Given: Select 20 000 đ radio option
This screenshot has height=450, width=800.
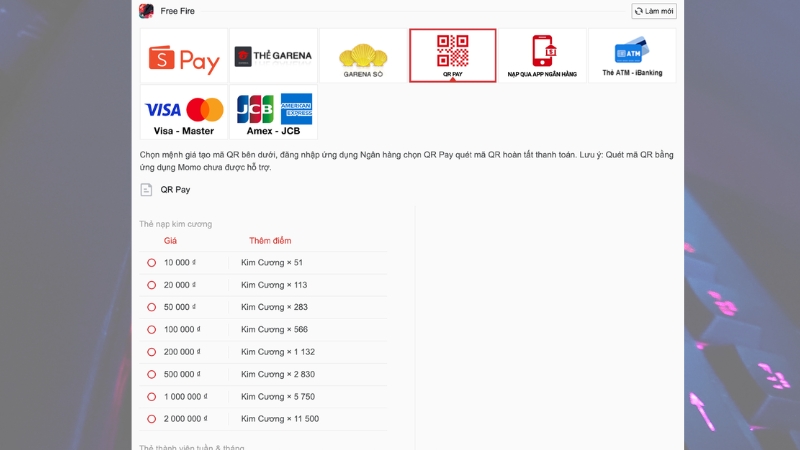Looking at the screenshot, I should coord(152,285).
